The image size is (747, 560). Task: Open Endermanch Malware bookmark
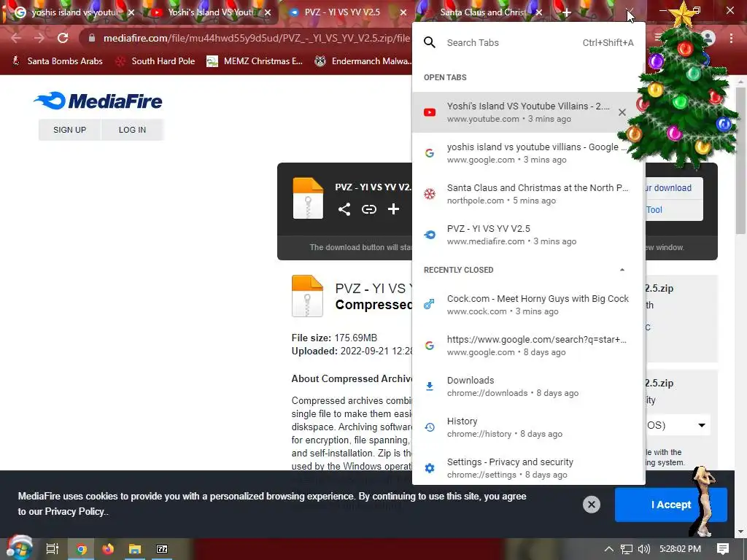click(363, 61)
